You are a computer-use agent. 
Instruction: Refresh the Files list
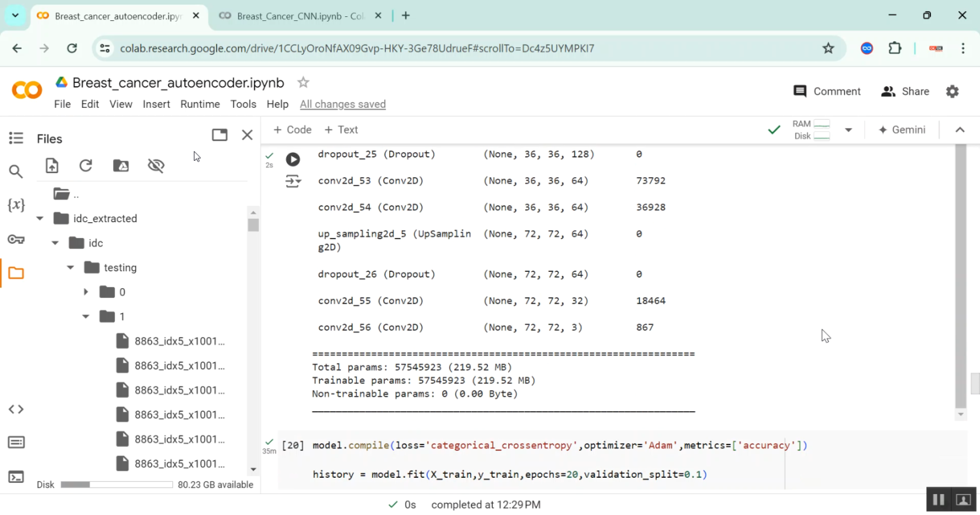pos(86,166)
